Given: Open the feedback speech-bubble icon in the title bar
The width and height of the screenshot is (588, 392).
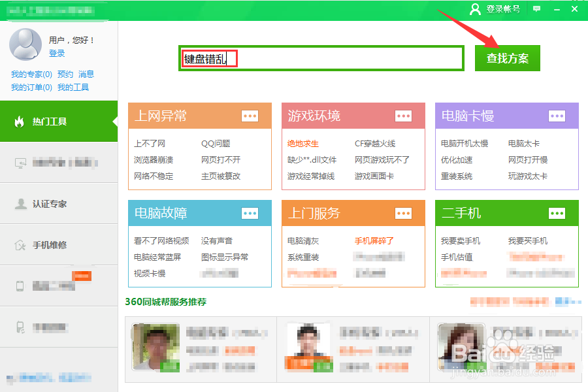Looking at the screenshot, I should tap(536, 10).
